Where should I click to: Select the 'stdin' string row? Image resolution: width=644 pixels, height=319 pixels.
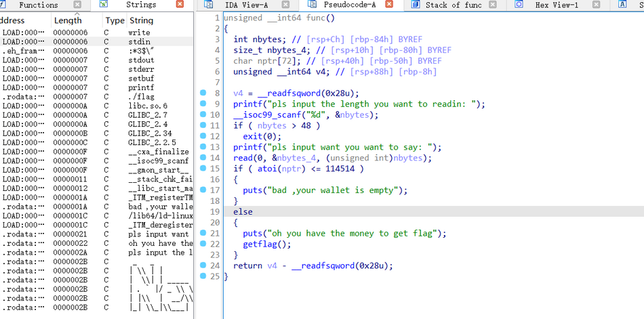(x=96, y=41)
